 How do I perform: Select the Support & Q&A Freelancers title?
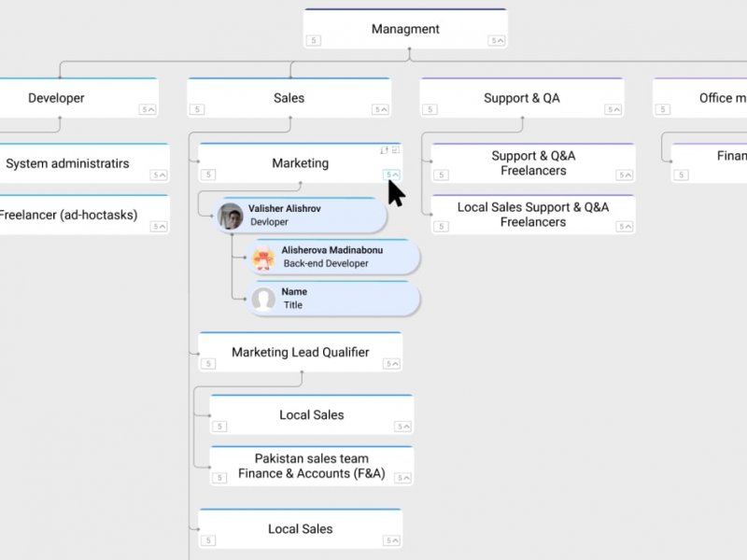[x=533, y=163]
